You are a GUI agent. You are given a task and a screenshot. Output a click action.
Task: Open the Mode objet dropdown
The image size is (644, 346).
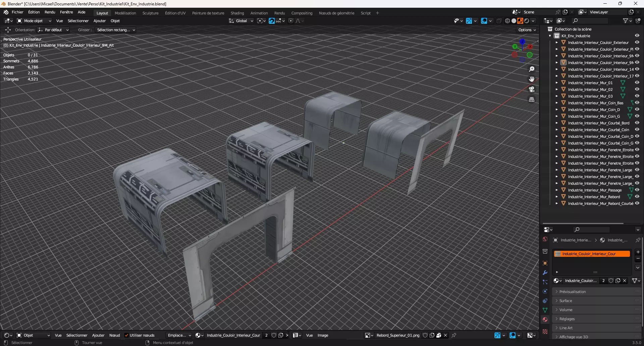pos(34,21)
